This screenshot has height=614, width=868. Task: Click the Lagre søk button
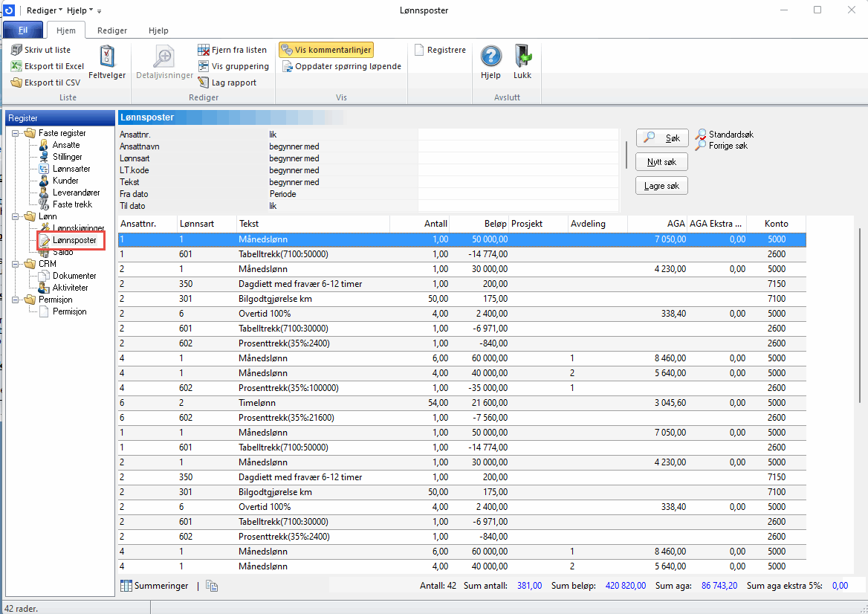pyautogui.click(x=661, y=185)
